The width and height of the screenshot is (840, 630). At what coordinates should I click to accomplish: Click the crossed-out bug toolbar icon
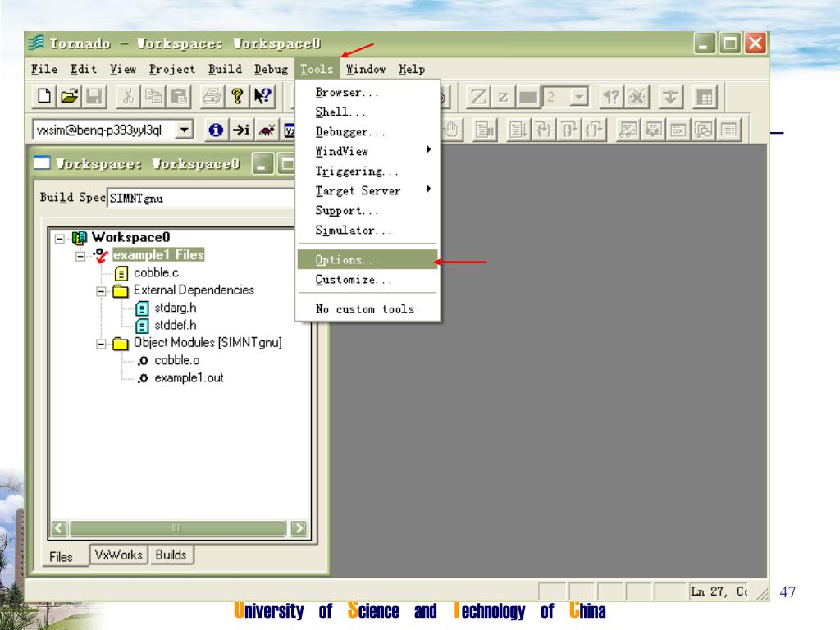click(637, 98)
